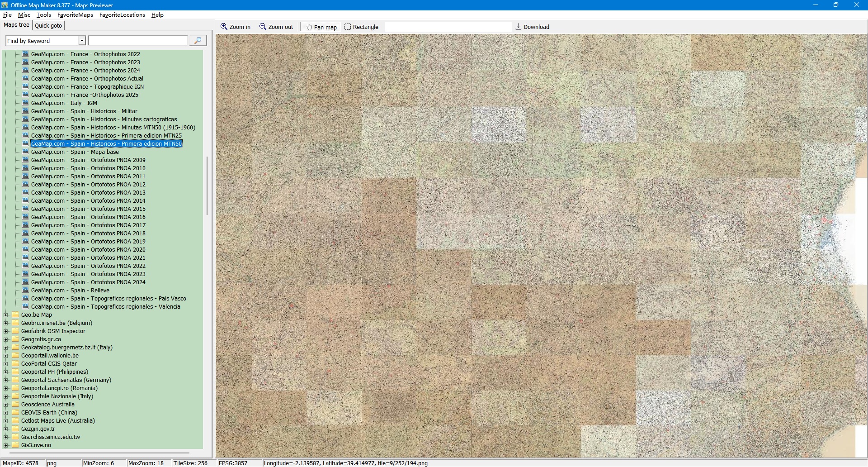Screen dimensions: 868x467
Task: Click map icon beside Spain - Relieve
Action: coord(26,291)
